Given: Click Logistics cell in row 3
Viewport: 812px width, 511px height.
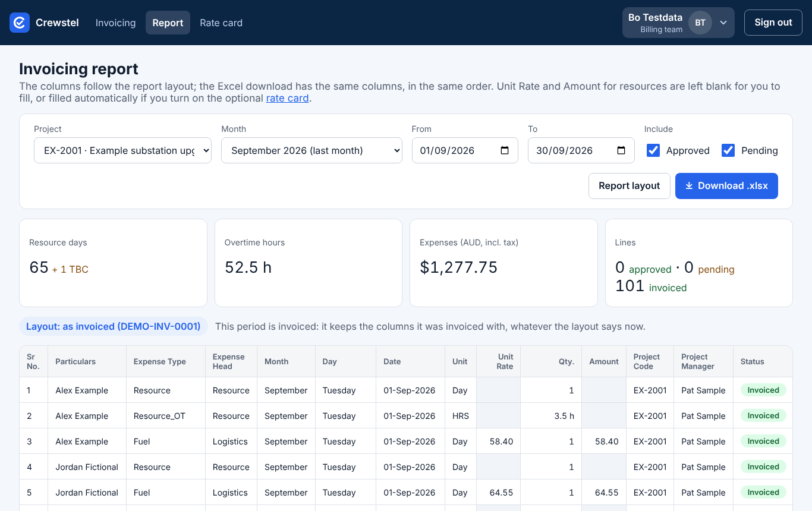Looking at the screenshot, I should pos(230,441).
